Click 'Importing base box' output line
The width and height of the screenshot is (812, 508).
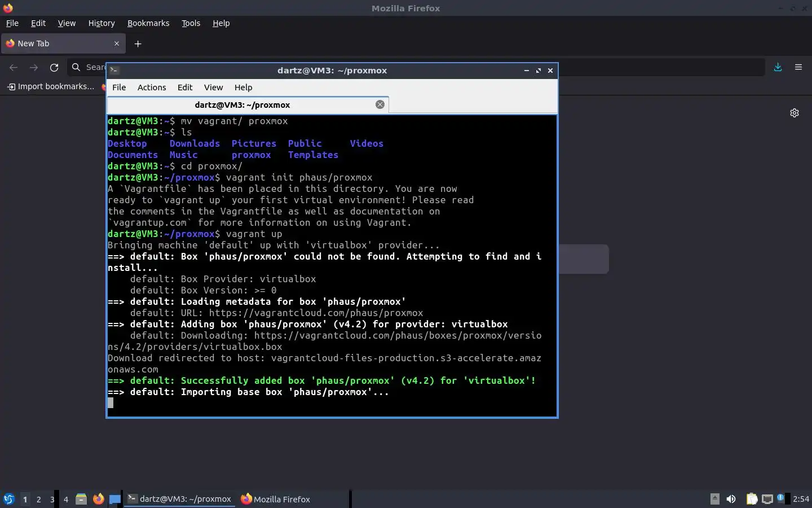(248, 392)
